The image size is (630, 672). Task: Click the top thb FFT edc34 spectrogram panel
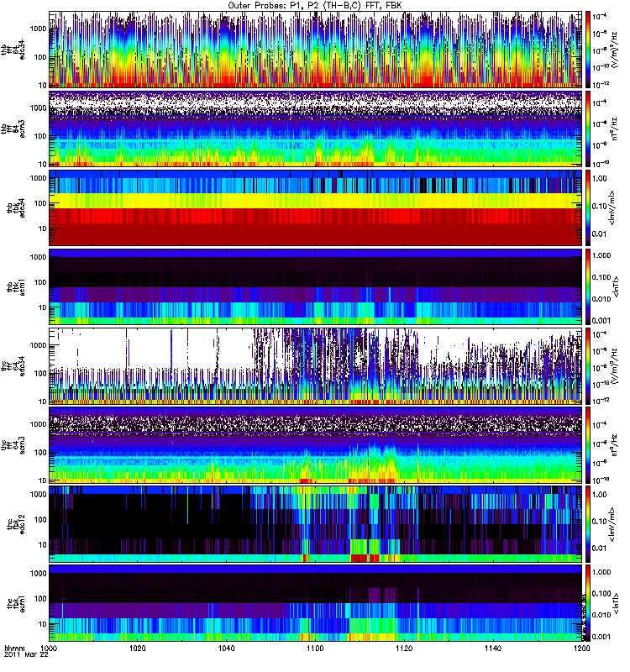click(x=315, y=50)
